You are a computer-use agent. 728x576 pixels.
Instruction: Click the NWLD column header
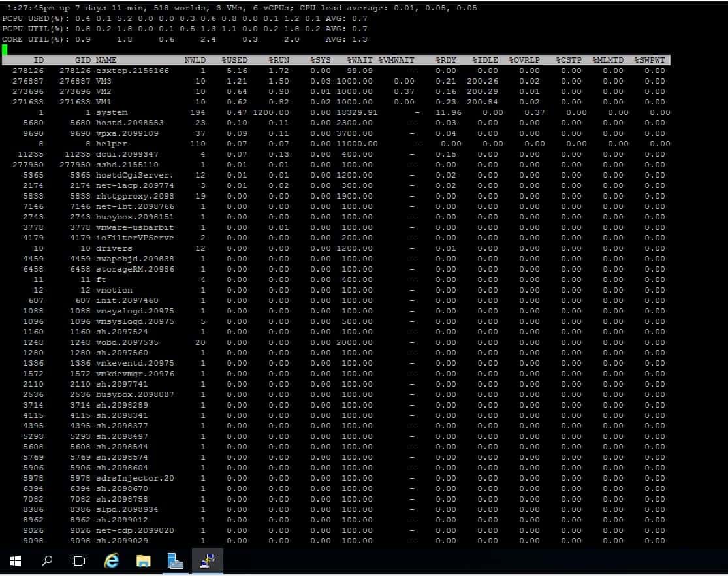tap(195, 60)
